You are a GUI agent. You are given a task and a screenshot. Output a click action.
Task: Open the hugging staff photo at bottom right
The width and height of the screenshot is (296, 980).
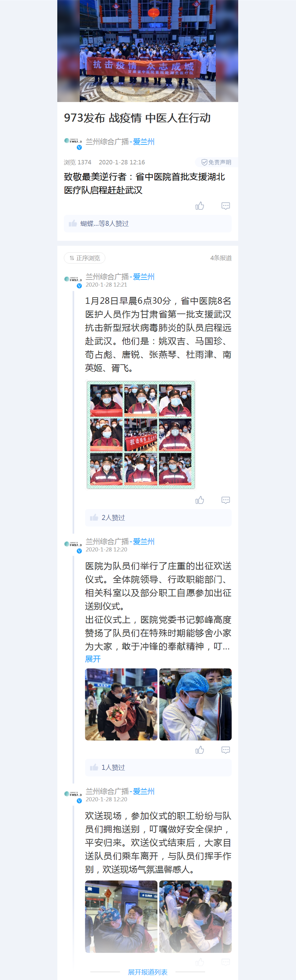pyautogui.click(x=196, y=916)
